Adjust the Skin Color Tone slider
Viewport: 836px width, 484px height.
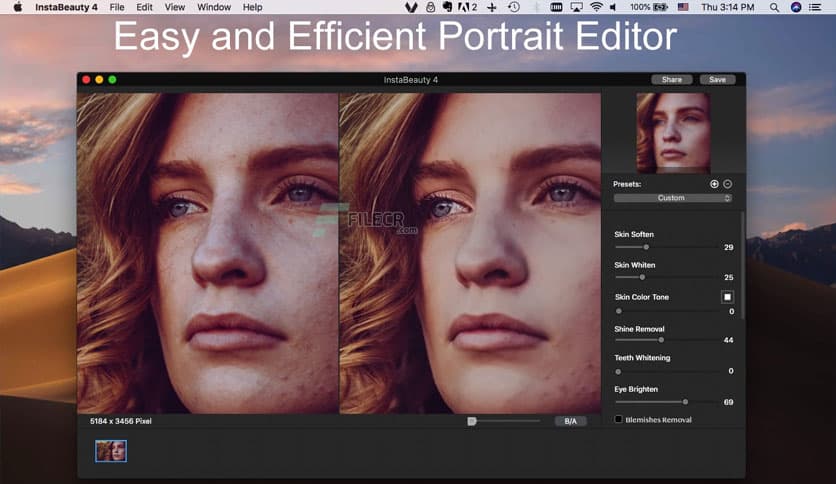pyautogui.click(x=666, y=311)
